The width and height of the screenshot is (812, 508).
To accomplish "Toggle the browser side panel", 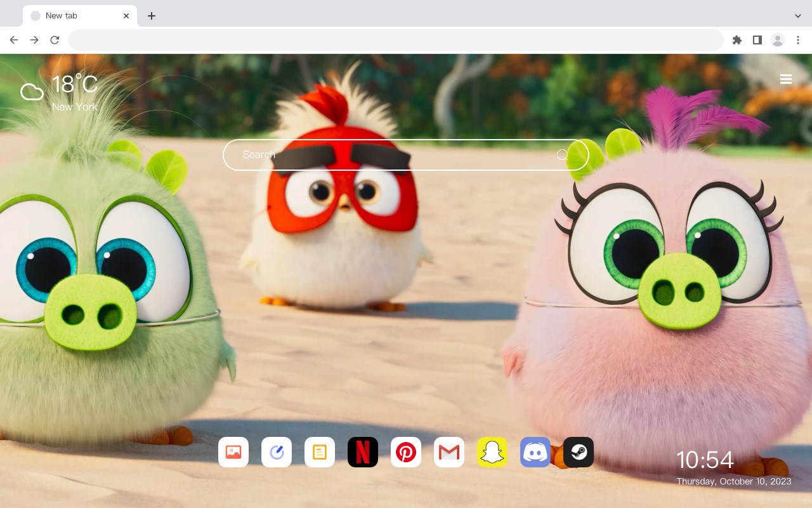I will point(757,40).
